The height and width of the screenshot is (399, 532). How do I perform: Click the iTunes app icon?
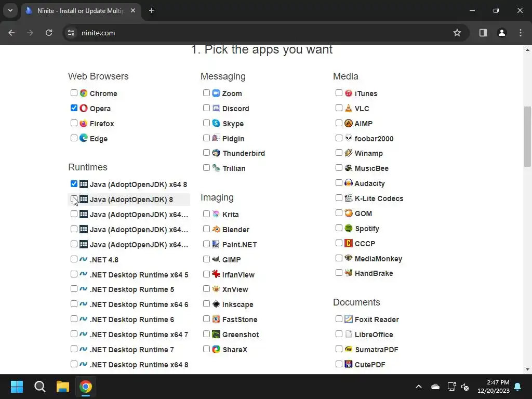pyautogui.click(x=349, y=93)
